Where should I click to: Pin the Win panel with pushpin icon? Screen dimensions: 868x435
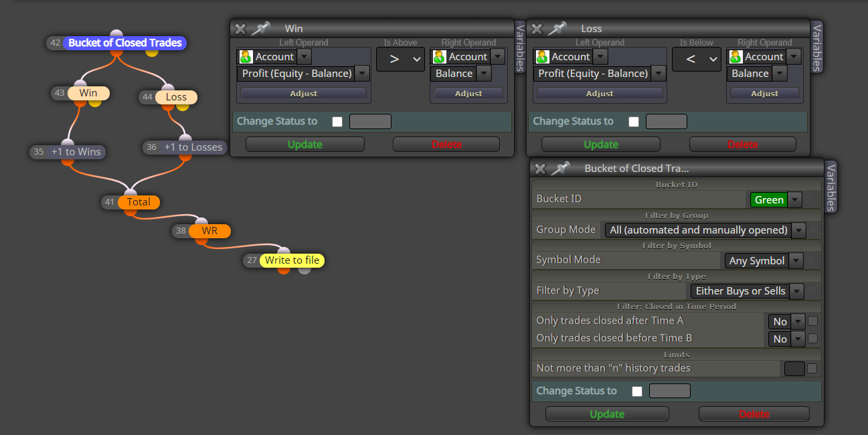point(260,29)
